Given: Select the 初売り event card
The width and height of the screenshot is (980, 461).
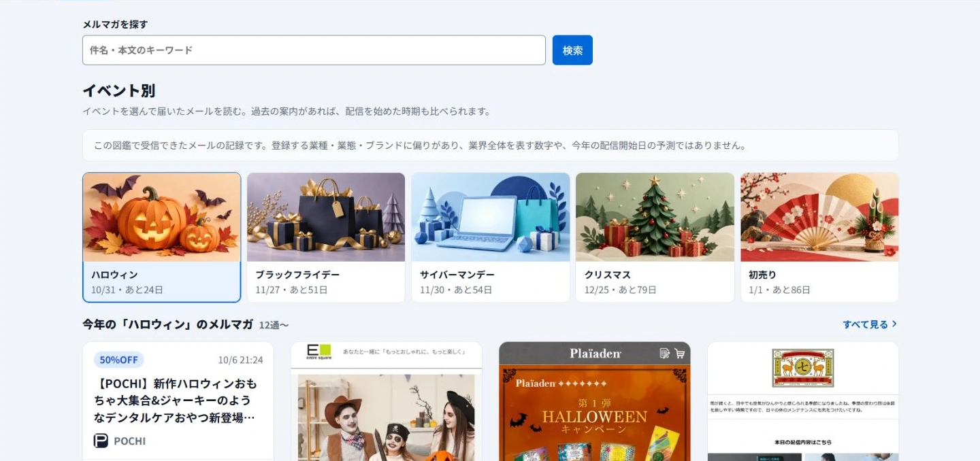Looking at the screenshot, I should (819, 237).
